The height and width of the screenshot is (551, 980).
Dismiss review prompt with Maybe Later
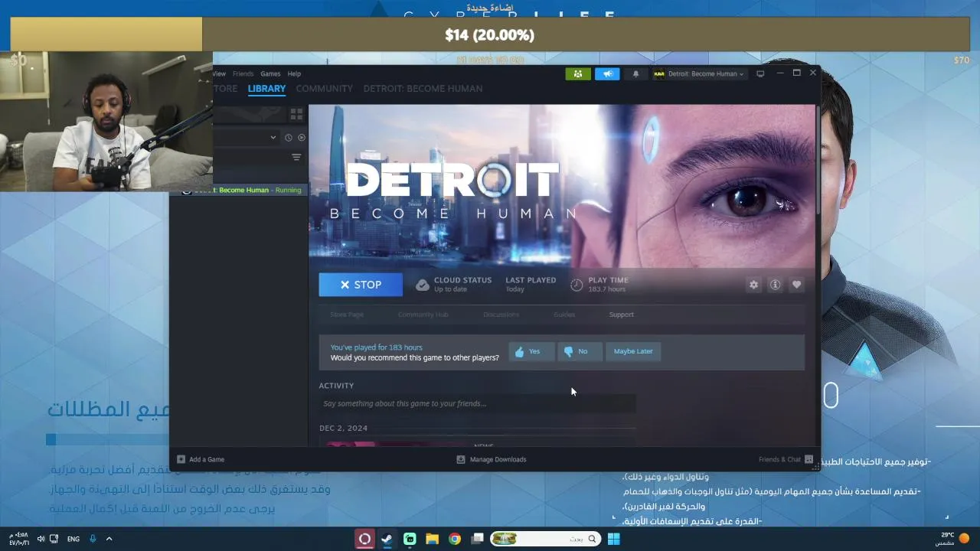click(633, 351)
